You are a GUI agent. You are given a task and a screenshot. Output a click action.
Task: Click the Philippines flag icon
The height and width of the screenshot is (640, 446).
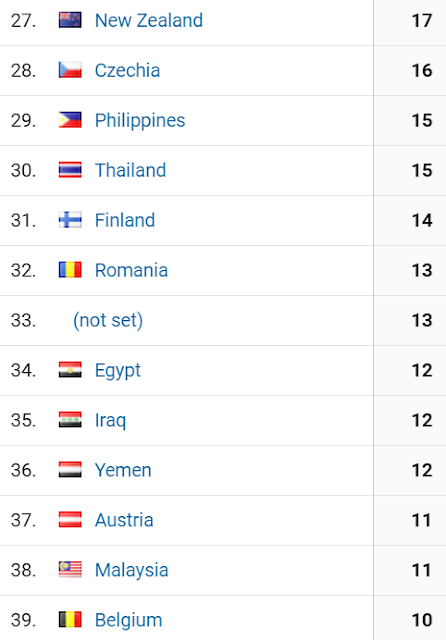[70, 120]
